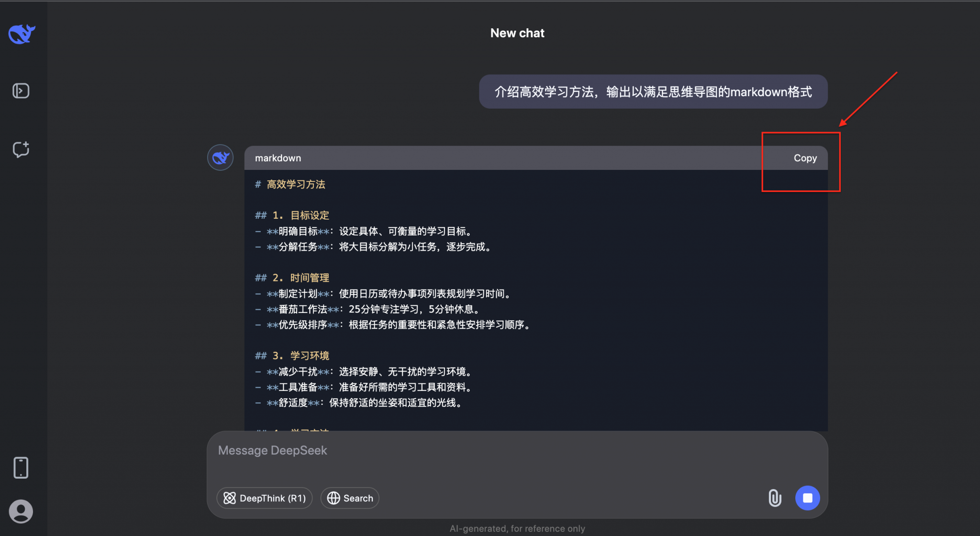Collapse the sidebar panel
The image size is (980, 536).
pos(21,90)
